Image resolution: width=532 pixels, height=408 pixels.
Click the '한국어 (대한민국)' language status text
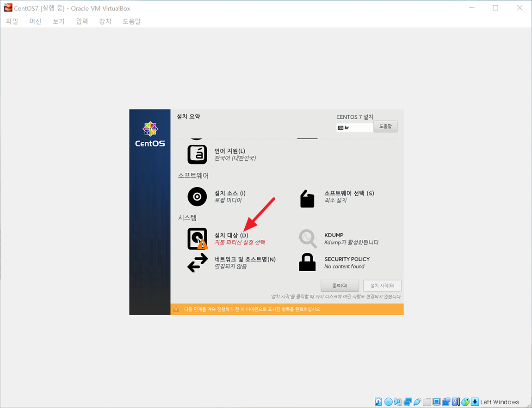(235, 158)
